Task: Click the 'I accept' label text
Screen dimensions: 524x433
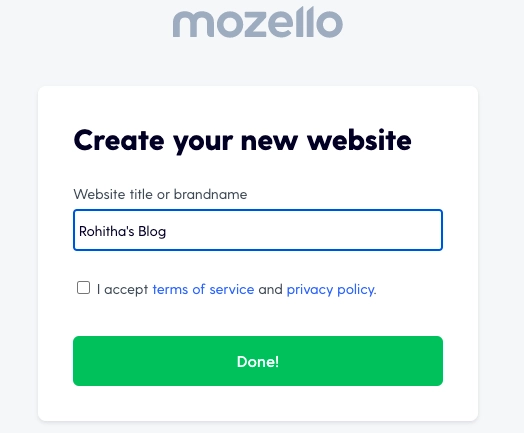Action: (122, 289)
